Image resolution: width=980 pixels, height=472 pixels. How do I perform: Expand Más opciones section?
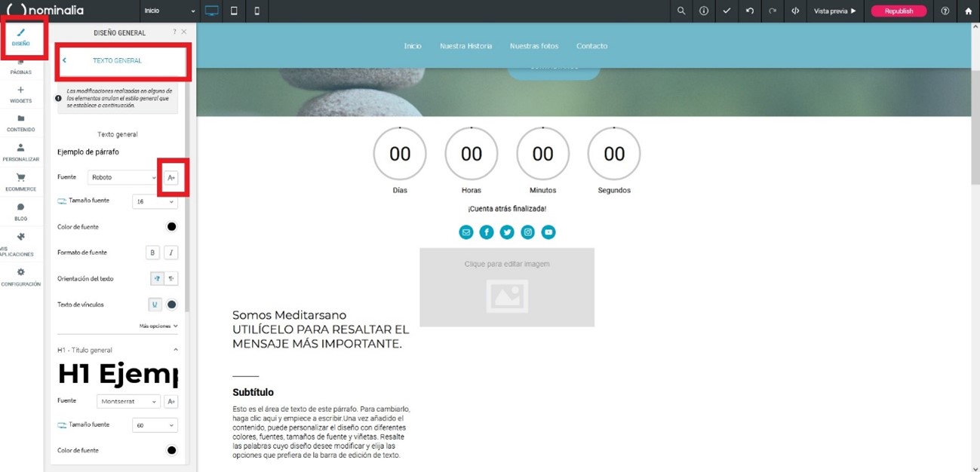[158, 326]
